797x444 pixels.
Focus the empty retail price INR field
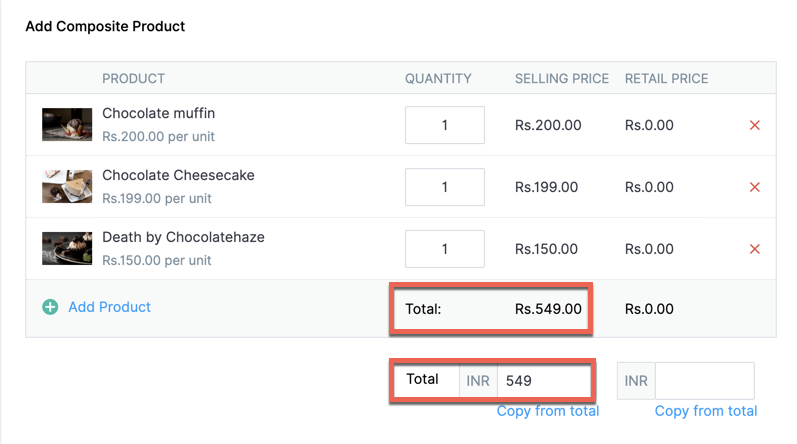point(704,381)
